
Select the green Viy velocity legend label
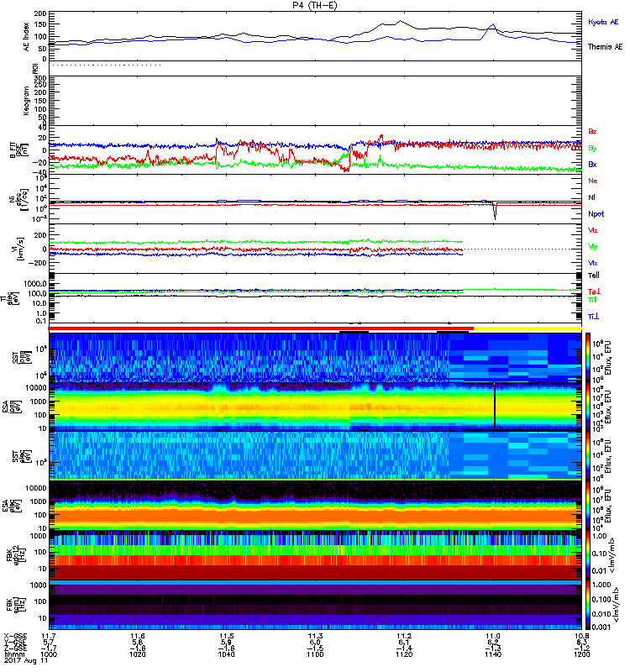[x=593, y=247]
